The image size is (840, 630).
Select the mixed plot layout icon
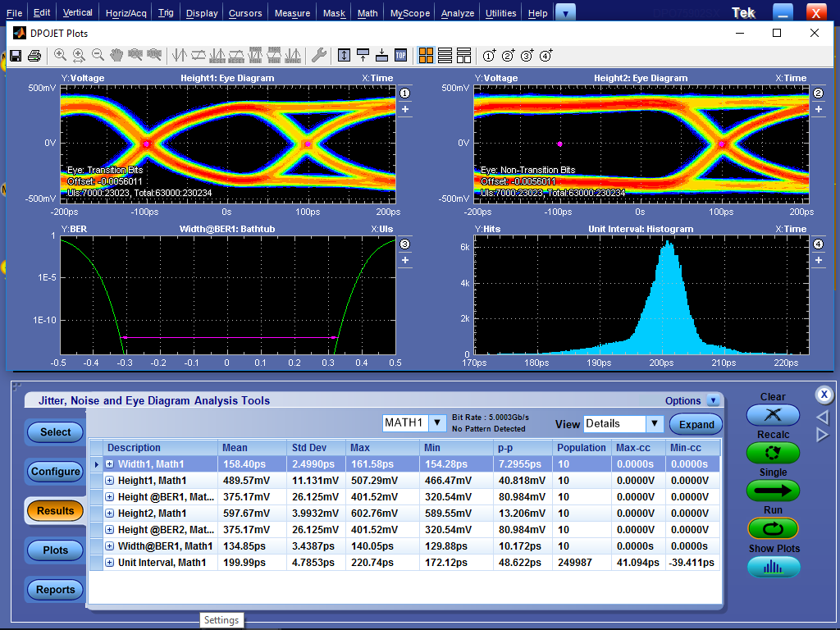[464, 55]
